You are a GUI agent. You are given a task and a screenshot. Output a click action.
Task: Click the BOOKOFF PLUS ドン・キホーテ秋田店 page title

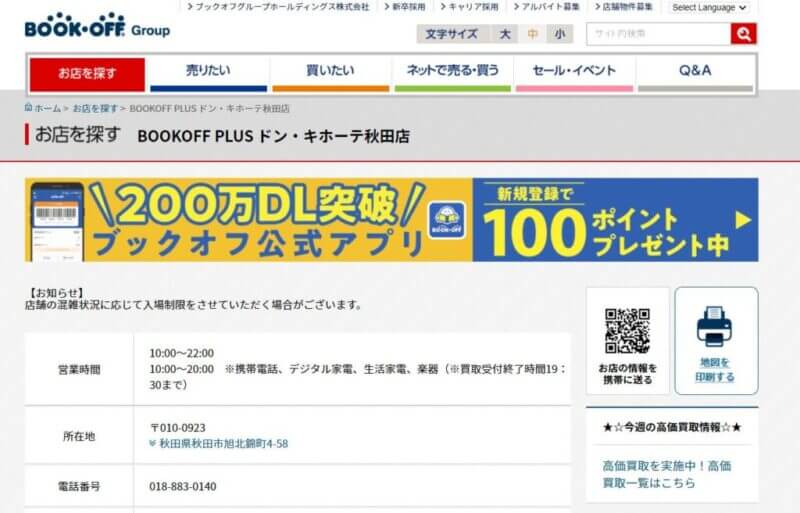point(273,136)
